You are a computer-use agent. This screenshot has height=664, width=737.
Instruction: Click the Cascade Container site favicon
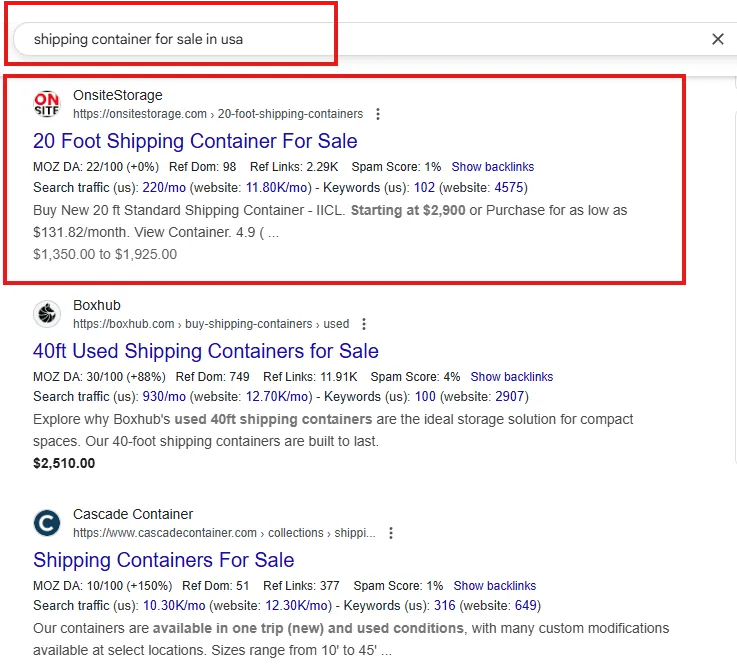pos(47,523)
